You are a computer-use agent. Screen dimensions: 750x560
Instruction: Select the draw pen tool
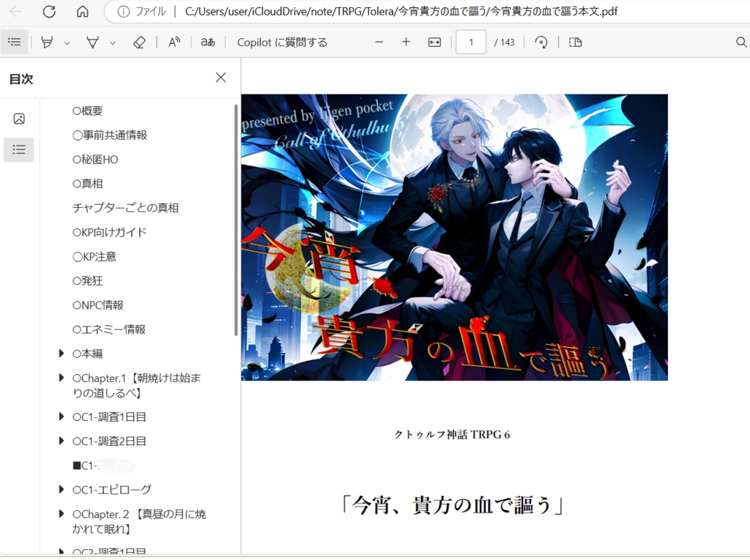click(92, 42)
